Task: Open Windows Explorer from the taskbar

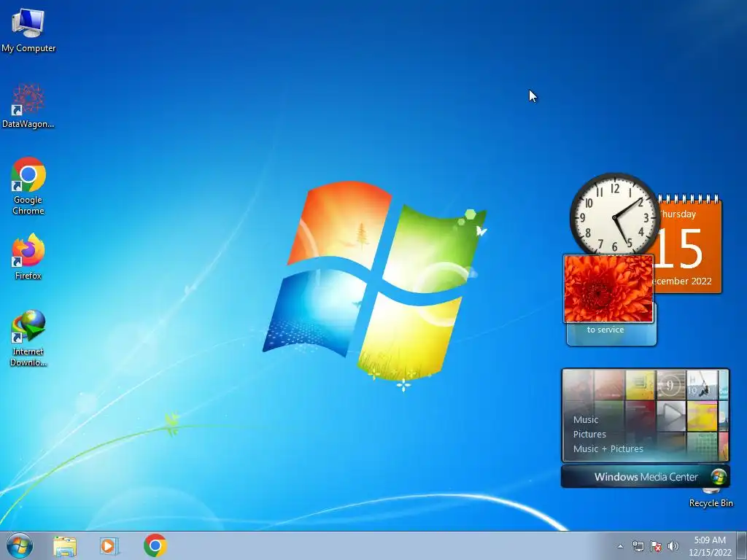Action: (x=65, y=546)
